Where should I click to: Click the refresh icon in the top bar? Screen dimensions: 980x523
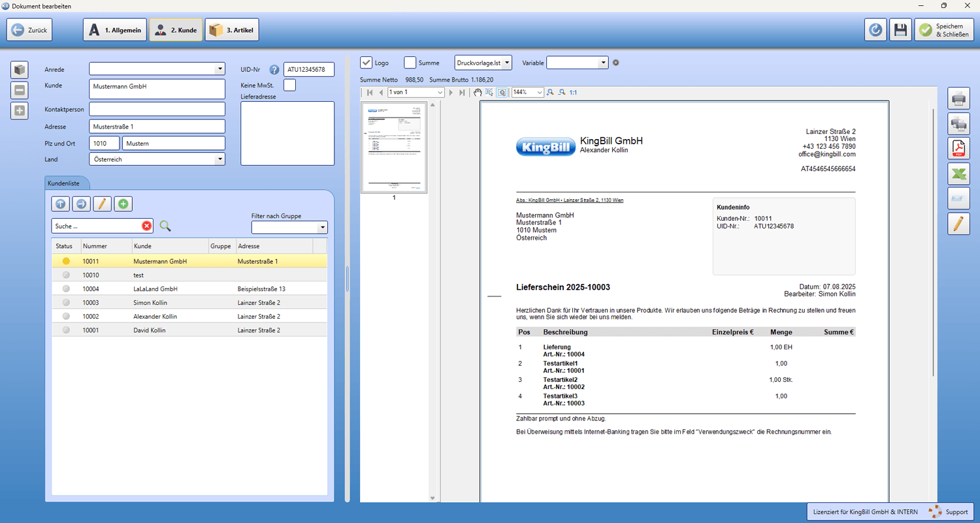coord(875,30)
